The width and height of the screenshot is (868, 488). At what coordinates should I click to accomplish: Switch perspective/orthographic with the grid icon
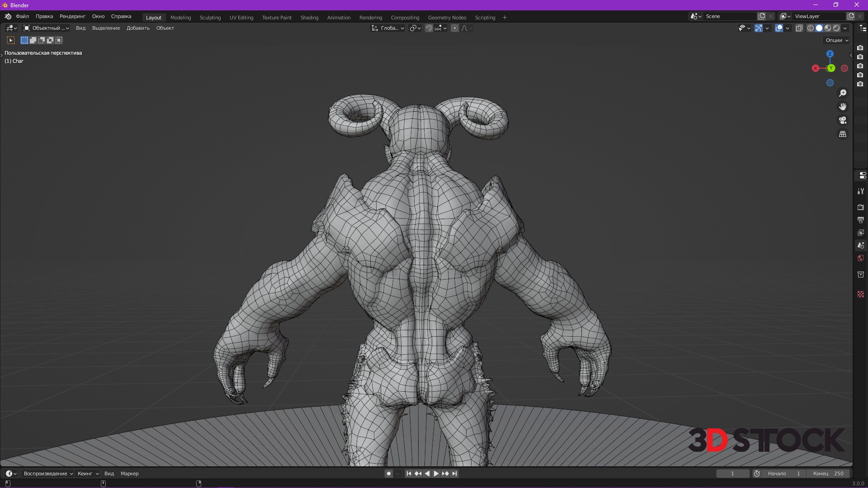click(843, 134)
